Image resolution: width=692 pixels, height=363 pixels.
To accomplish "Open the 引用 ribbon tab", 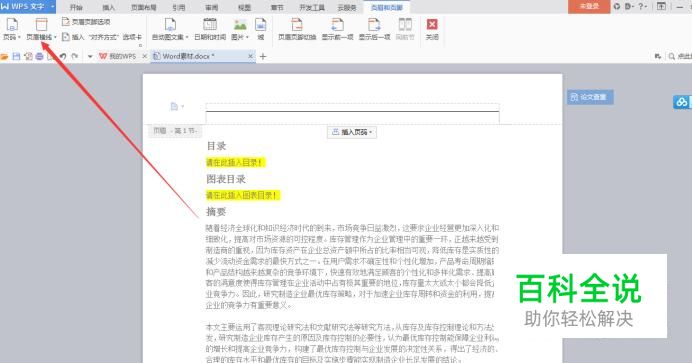I will 179,7.
